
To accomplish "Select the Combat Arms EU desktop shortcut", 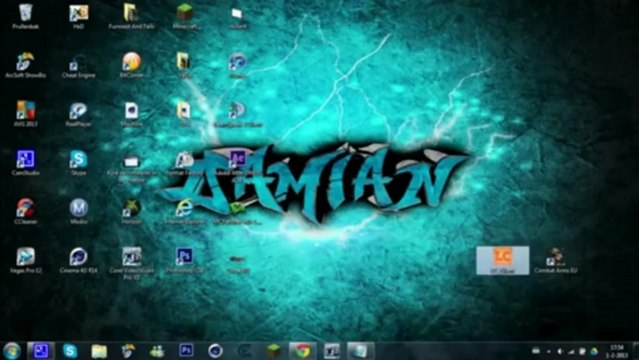I will pos(555,260).
